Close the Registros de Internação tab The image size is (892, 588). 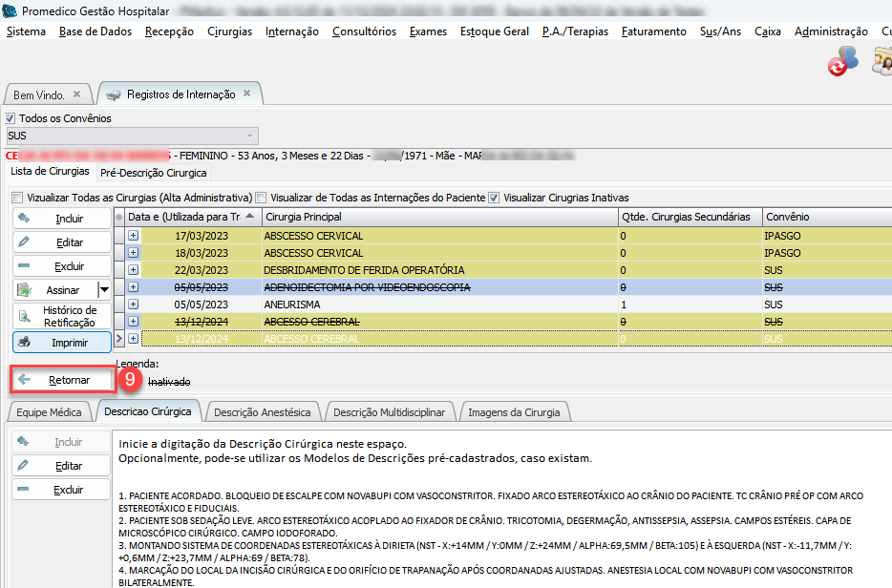pyautogui.click(x=247, y=94)
